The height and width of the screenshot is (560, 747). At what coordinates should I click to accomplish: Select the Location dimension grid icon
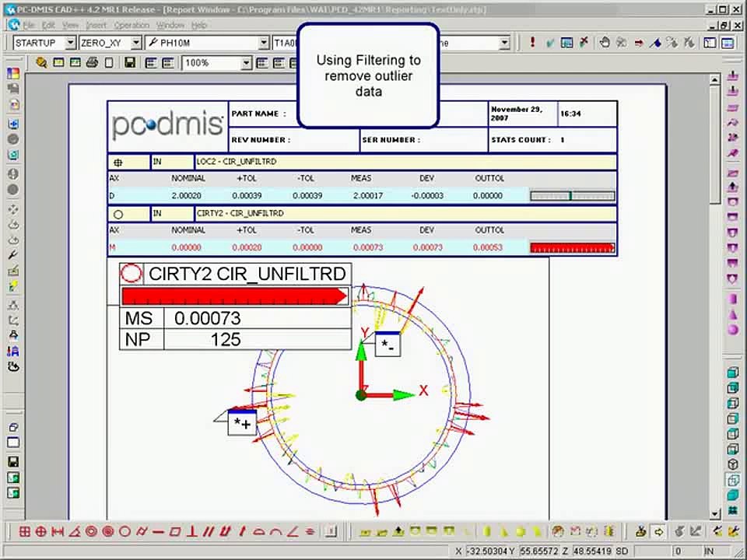(25, 532)
